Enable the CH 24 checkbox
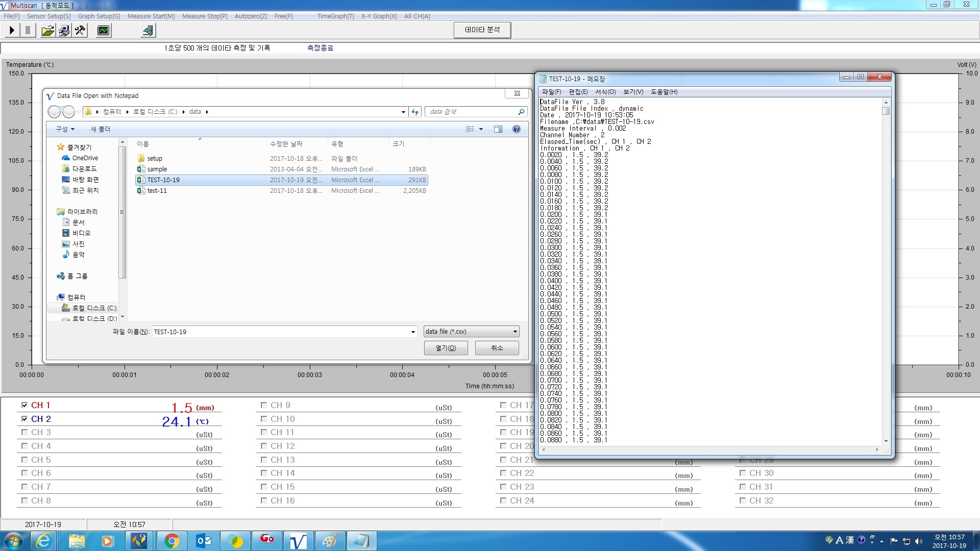 tap(503, 500)
